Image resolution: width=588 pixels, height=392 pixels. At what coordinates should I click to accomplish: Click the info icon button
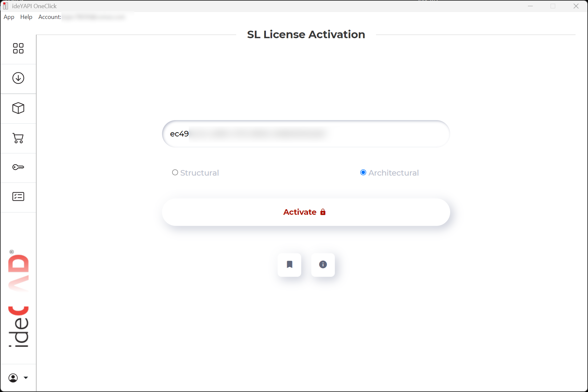pyautogui.click(x=323, y=265)
